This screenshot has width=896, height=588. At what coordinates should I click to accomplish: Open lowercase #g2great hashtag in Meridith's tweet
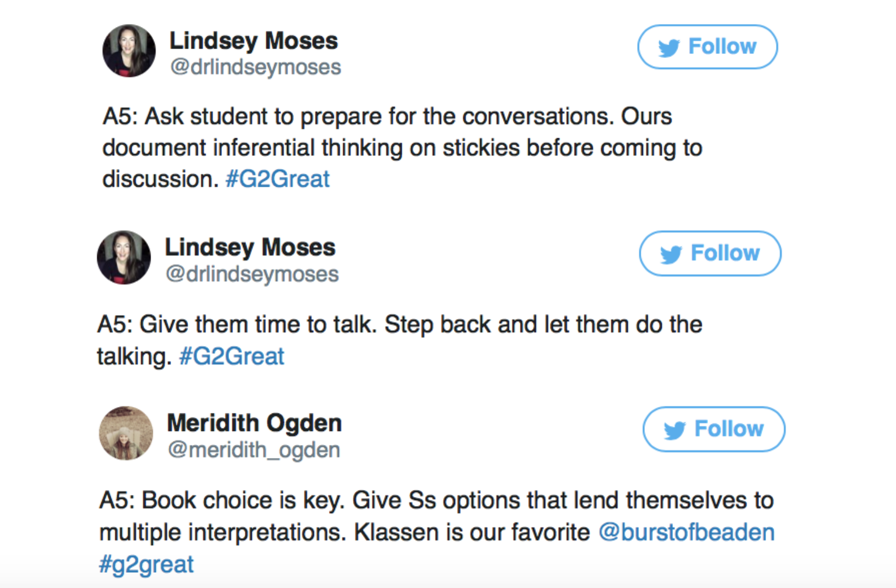pyautogui.click(x=146, y=565)
